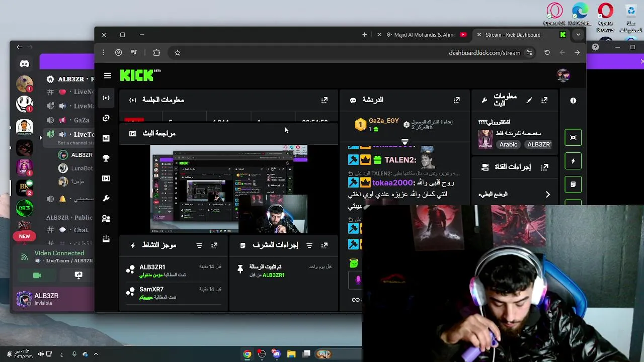Pop out the moderator actions panel

click(325, 245)
